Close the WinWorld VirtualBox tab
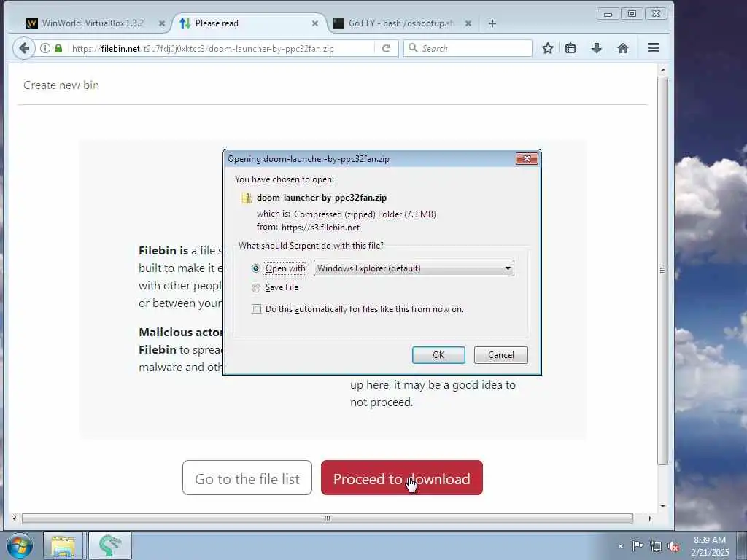 (161, 23)
